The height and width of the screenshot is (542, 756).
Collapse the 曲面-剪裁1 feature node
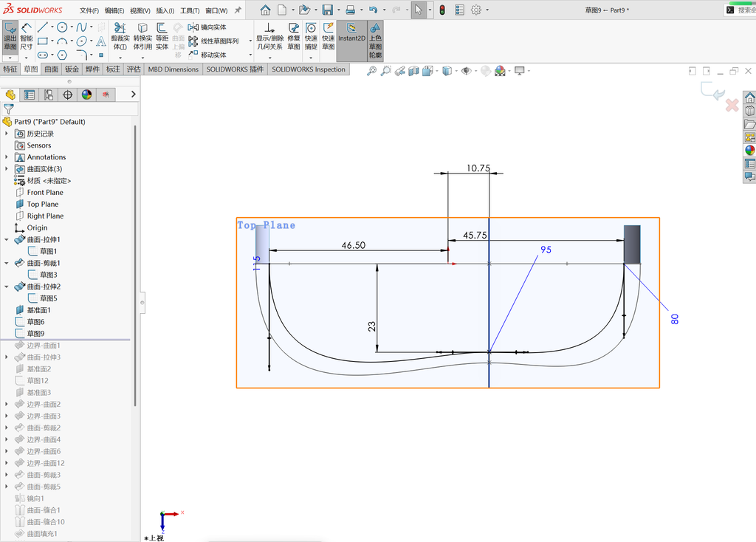pos(6,263)
